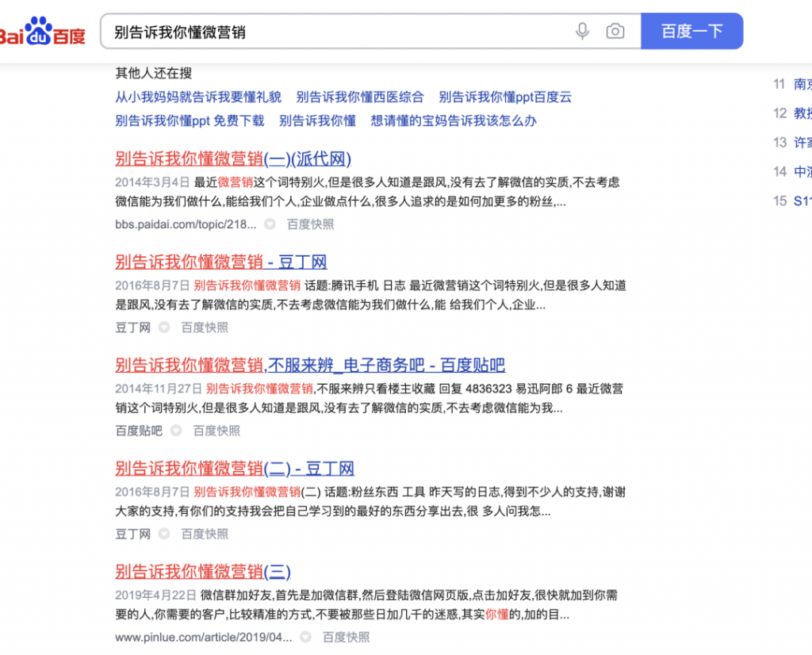Open 百度快照 for the paidai result
Screen dimensions: 812x655
click(310, 224)
